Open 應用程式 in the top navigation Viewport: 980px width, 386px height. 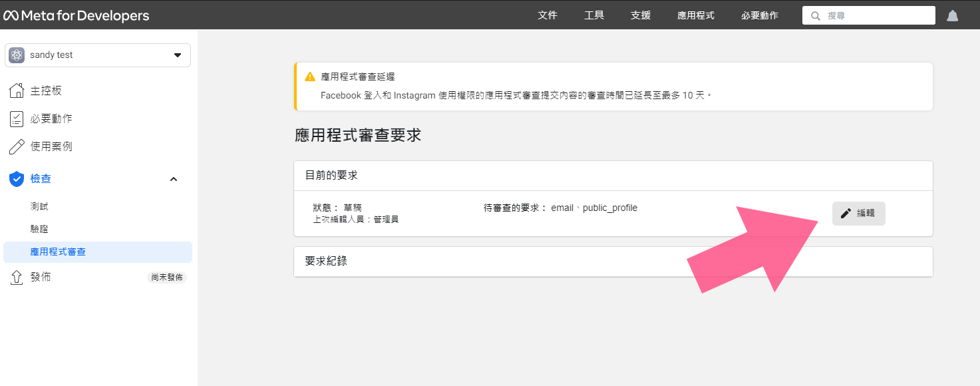point(695,15)
